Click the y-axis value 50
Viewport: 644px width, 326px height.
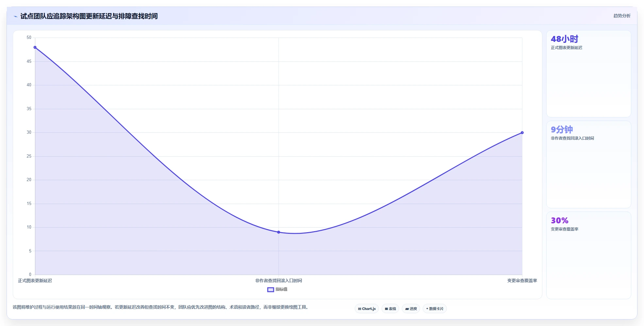coord(29,38)
